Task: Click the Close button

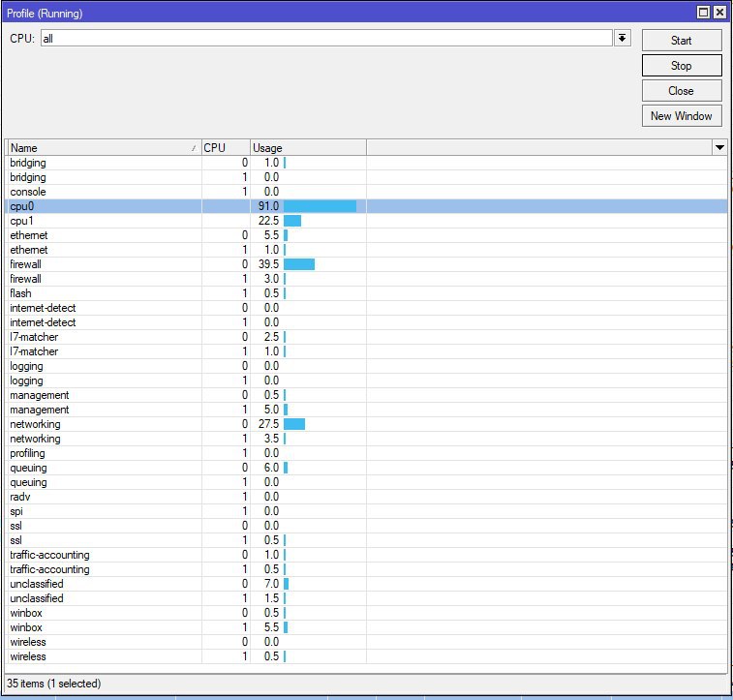Action: coord(682,91)
